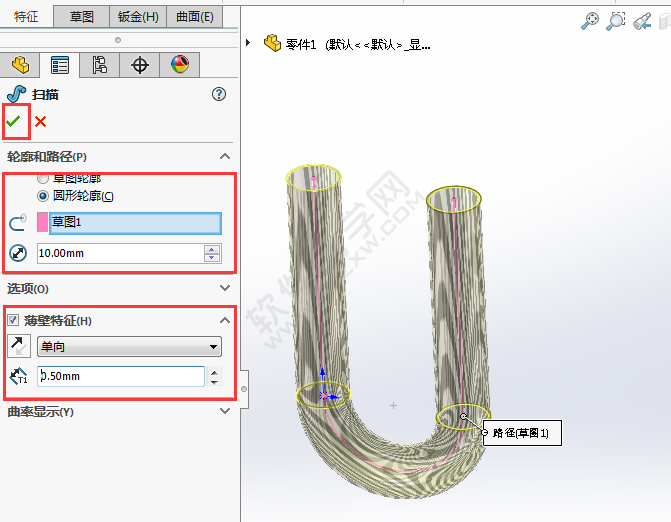The width and height of the screenshot is (671, 522).
Task: Toggle 薄壁特征(H) checkbox
Action: (13, 320)
